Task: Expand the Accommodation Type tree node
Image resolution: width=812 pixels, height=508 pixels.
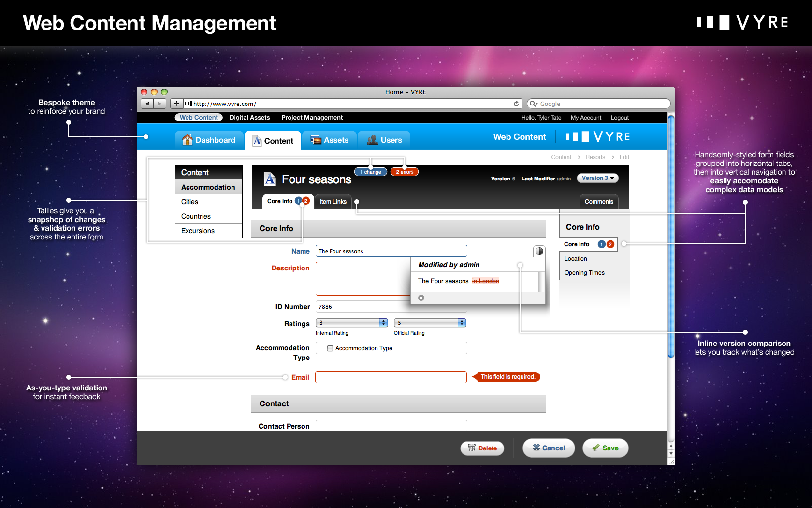Action: 322,349
